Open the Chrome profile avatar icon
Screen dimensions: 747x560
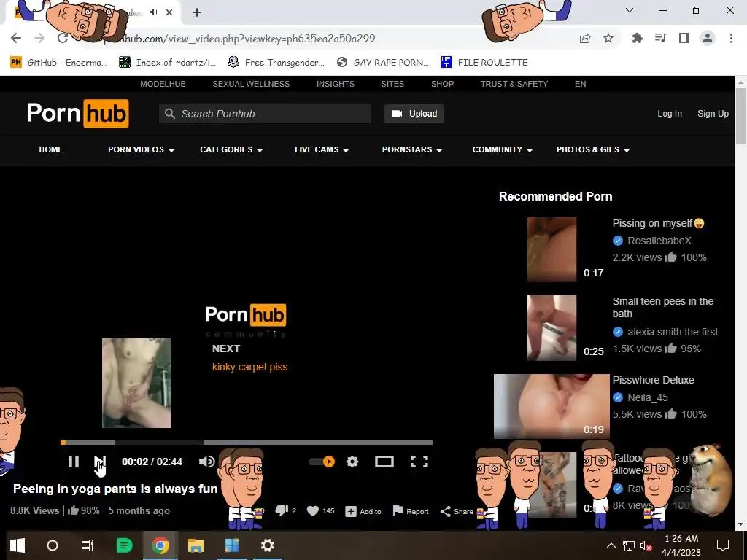coord(708,38)
